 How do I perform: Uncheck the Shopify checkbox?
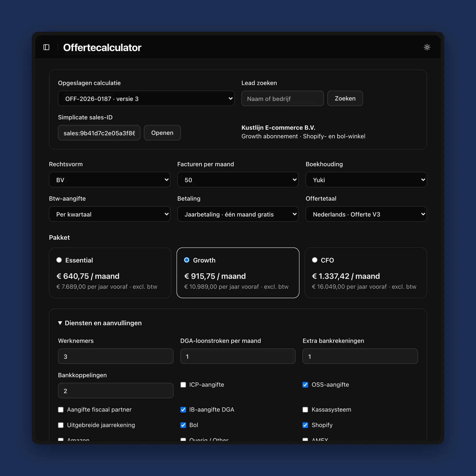(x=305, y=425)
